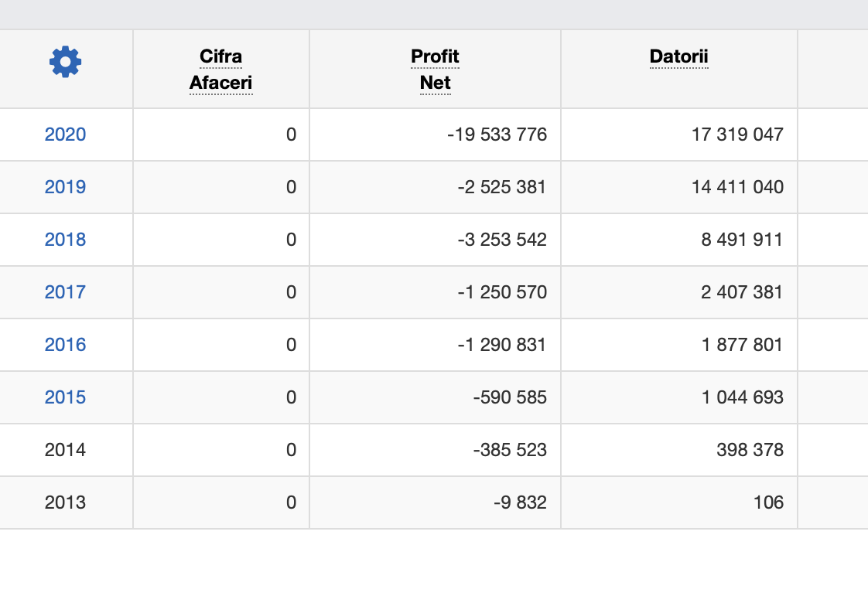Click net profit value -9 832
The width and height of the screenshot is (868, 603).
tap(520, 502)
